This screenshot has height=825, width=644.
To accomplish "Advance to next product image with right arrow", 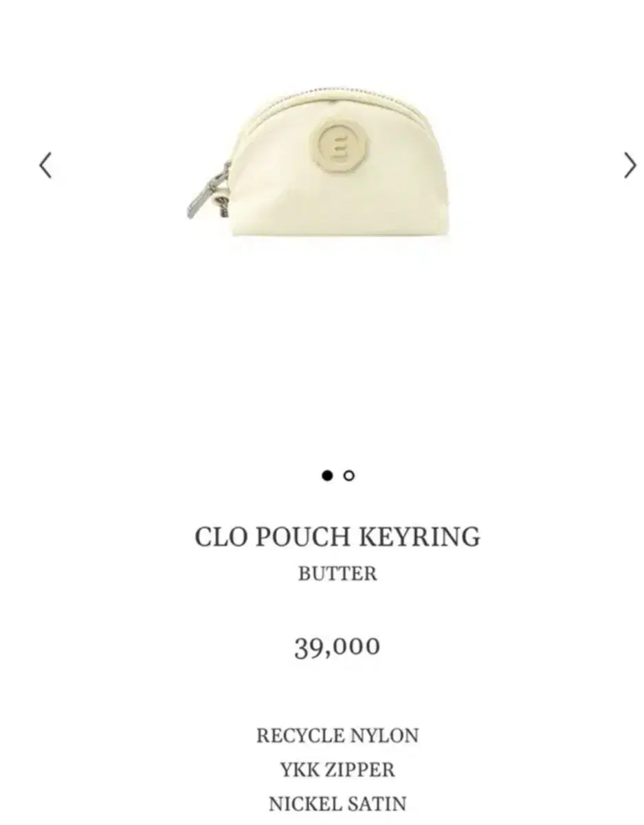I will click(630, 166).
